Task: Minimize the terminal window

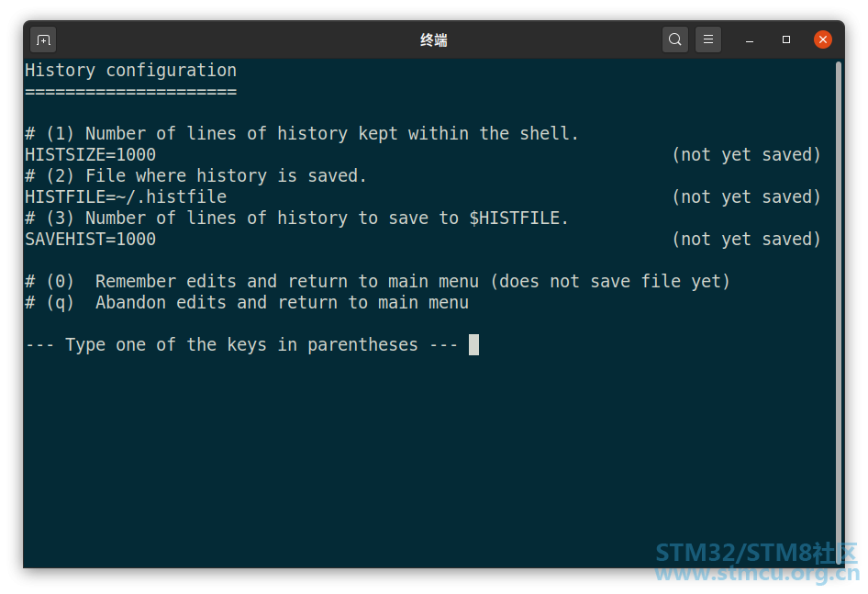Action: [x=750, y=39]
